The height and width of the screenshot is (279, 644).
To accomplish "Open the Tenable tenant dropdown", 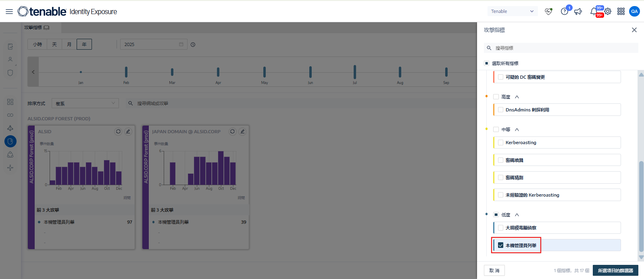I will [x=512, y=11].
